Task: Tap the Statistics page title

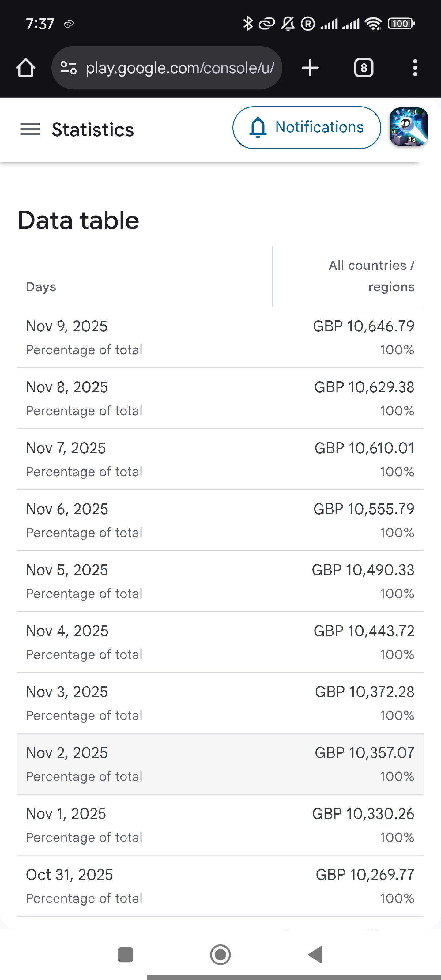Action: tap(93, 130)
